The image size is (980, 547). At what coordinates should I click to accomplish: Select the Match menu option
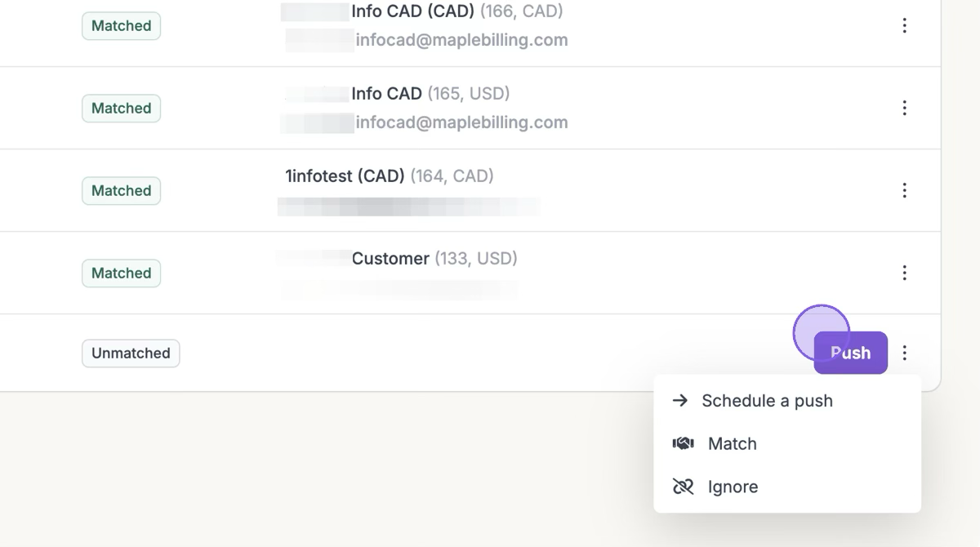coord(732,444)
